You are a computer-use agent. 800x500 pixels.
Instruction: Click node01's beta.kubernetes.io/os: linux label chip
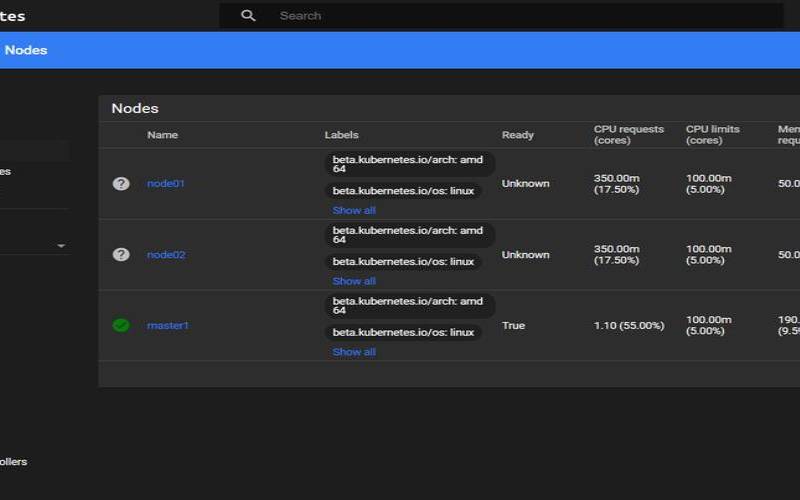(x=403, y=191)
